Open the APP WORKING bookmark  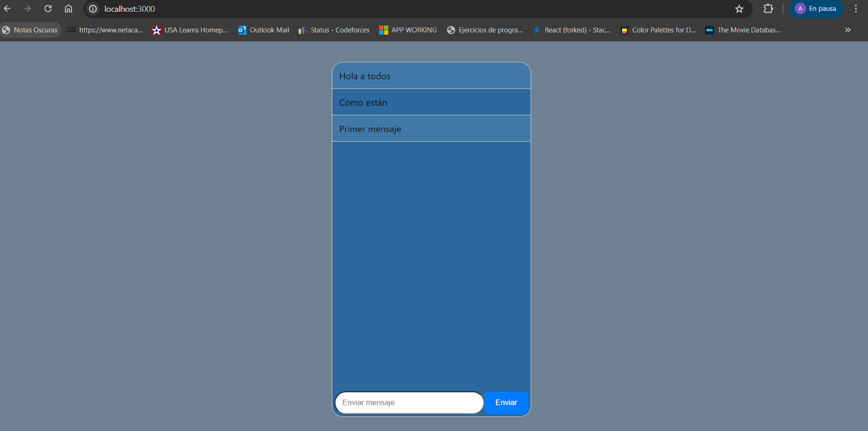tap(408, 30)
